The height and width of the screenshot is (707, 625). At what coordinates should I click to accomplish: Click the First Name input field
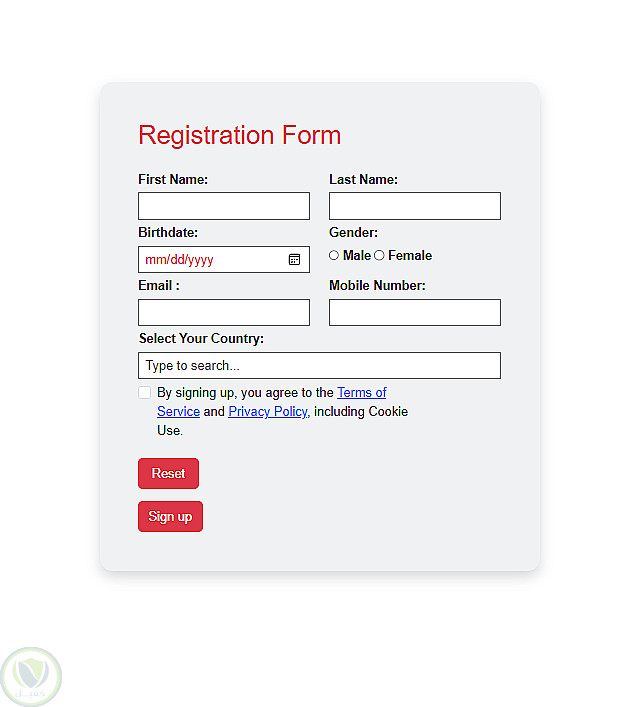(224, 206)
